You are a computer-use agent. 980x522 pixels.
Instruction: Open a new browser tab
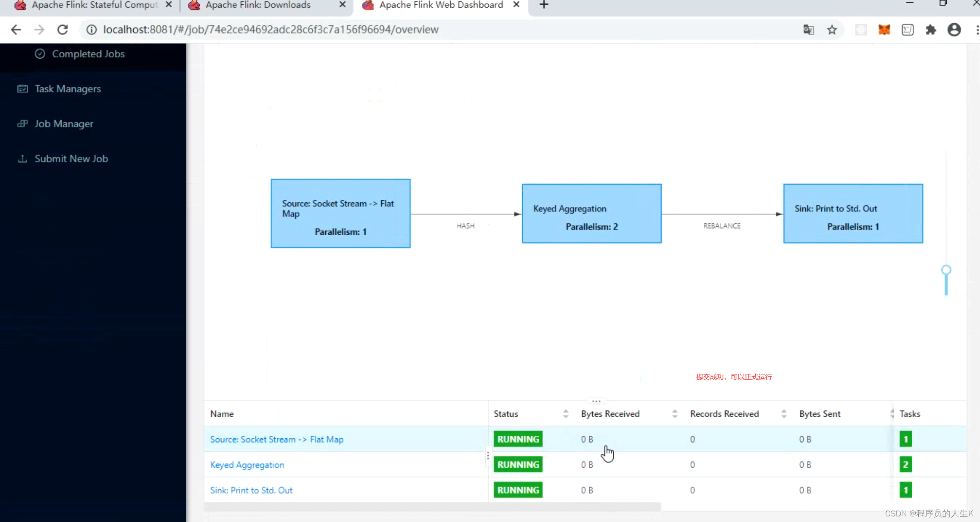click(544, 5)
